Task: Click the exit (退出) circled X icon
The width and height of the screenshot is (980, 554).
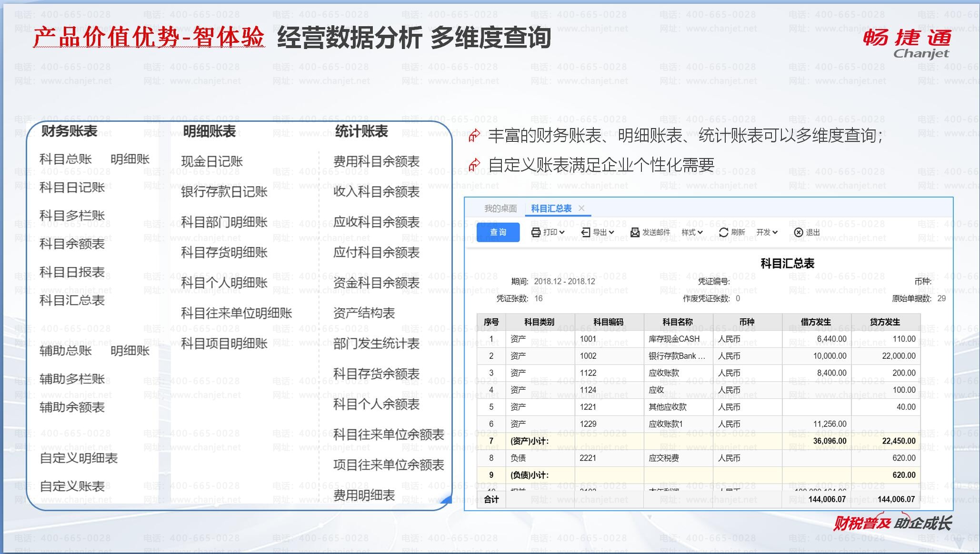Action: tap(799, 232)
